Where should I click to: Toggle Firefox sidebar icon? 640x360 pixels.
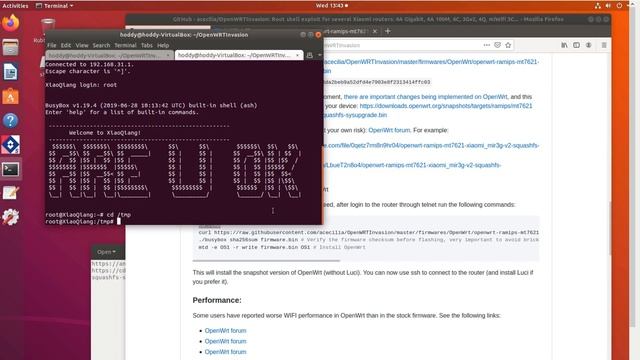[x=576, y=45]
